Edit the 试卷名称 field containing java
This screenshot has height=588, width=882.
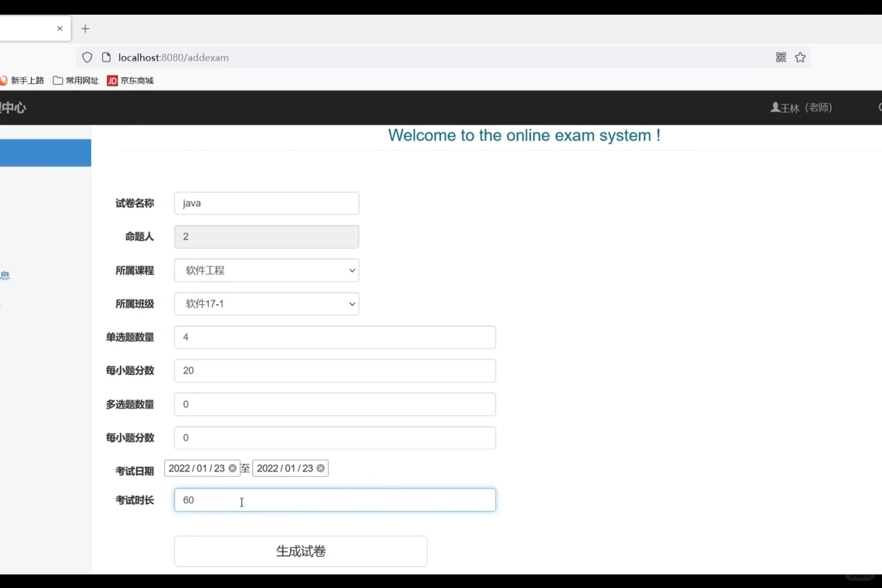266,203
